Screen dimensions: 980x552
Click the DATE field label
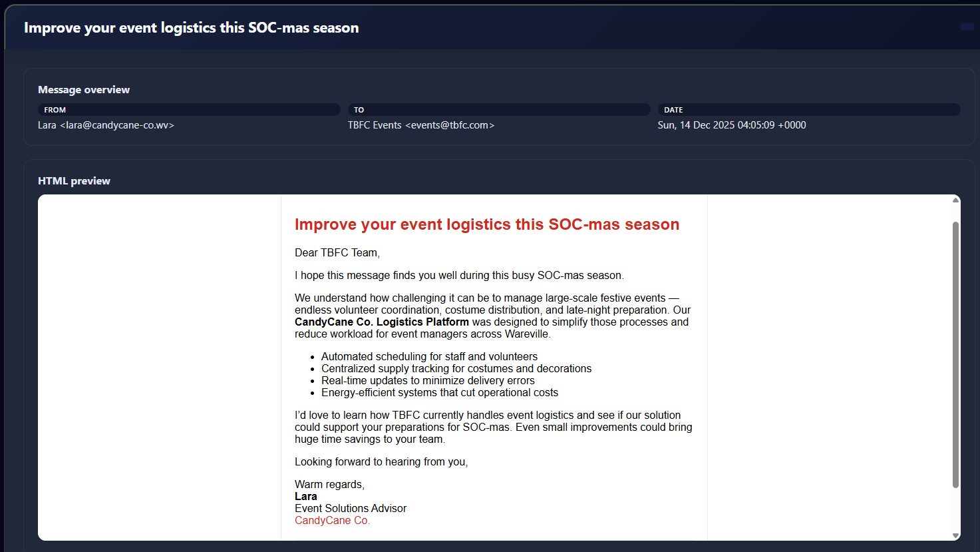pyautogui.click(x=673, y=110)
